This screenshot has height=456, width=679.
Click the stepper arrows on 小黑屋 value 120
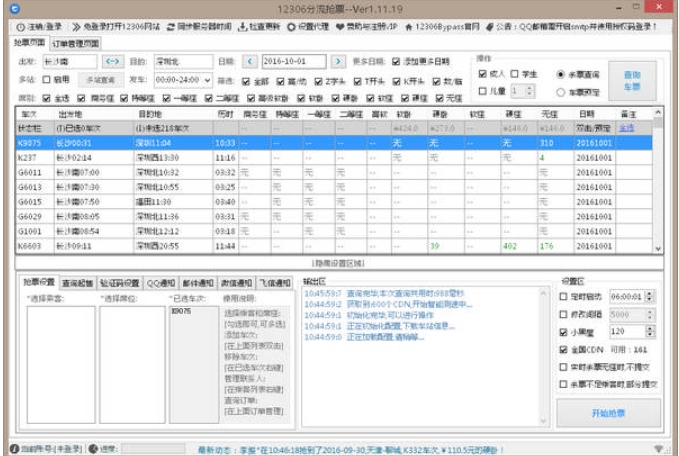[x=649, y=332]
